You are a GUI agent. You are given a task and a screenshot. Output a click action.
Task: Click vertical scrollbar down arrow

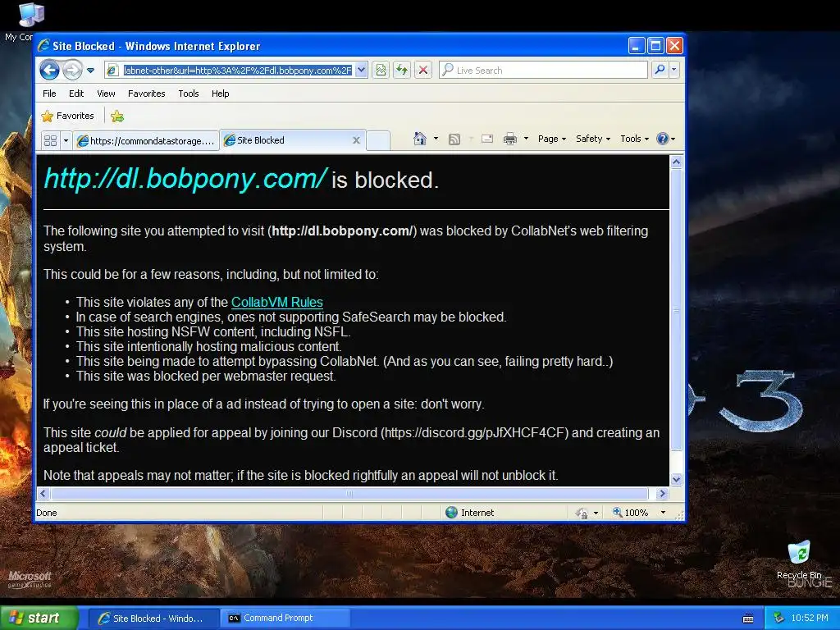[676, 479]
